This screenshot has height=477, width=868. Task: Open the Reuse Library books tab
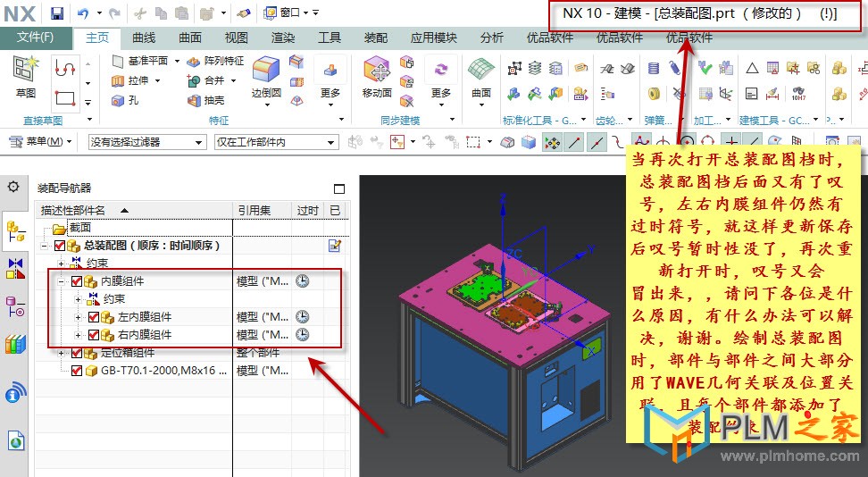[15, 344]
